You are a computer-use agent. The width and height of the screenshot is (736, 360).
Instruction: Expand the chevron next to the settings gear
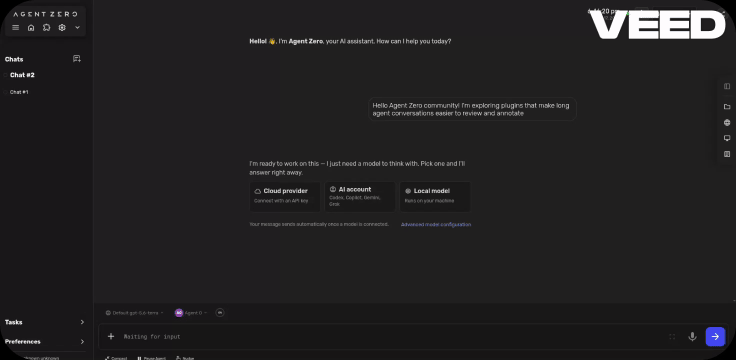tap(77, 28)
